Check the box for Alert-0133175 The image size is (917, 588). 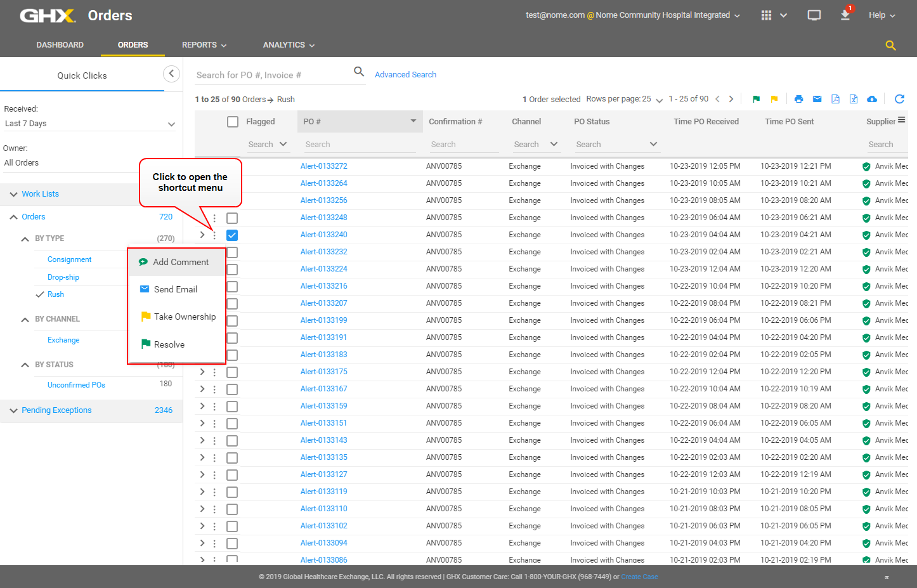tap(232, 372)
